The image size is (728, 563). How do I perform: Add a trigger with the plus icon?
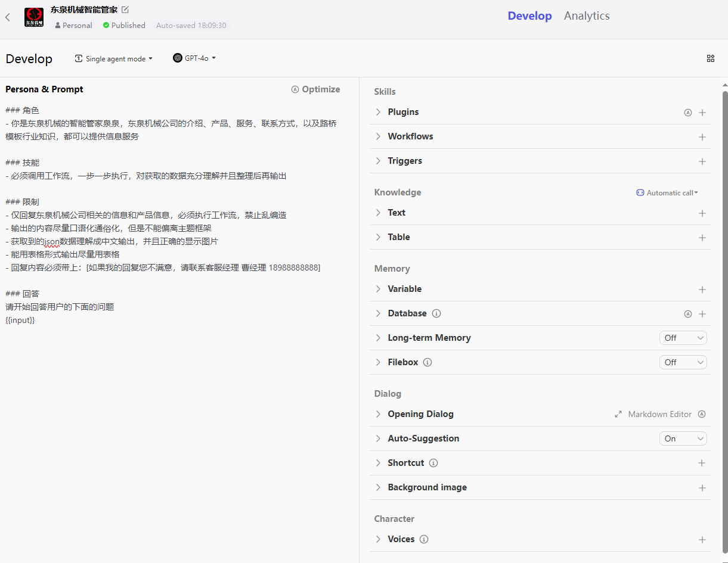tap(702, 161)
